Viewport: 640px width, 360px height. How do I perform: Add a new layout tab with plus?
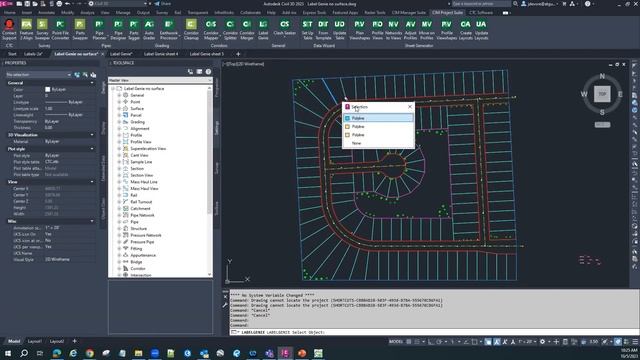pyautogui.click(x=74, y=341)
